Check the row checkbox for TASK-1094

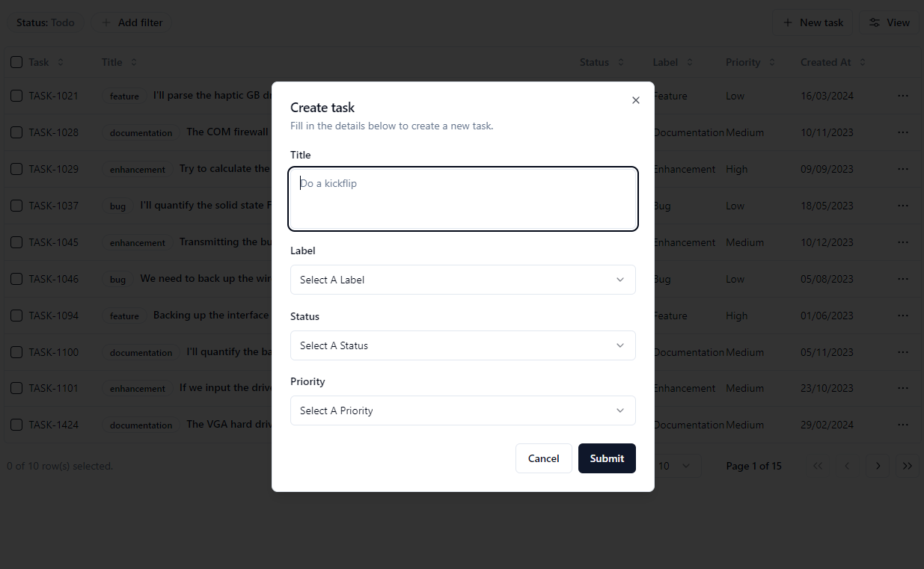coord(16,316)
